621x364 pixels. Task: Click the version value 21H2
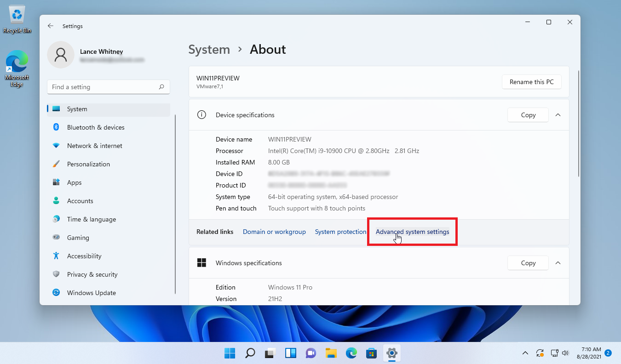[x=275, y=299]
